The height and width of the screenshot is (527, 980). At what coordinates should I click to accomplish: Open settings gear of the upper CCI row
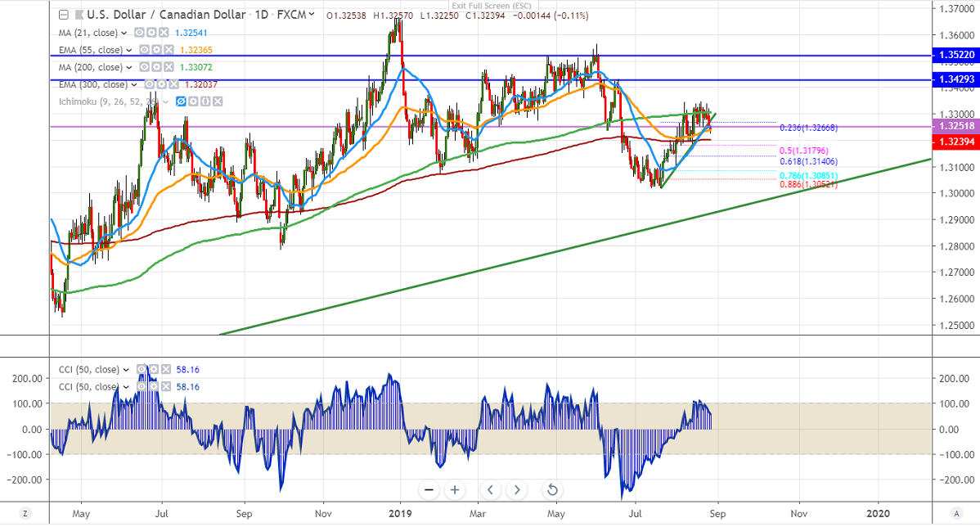[x=154, y=369]
